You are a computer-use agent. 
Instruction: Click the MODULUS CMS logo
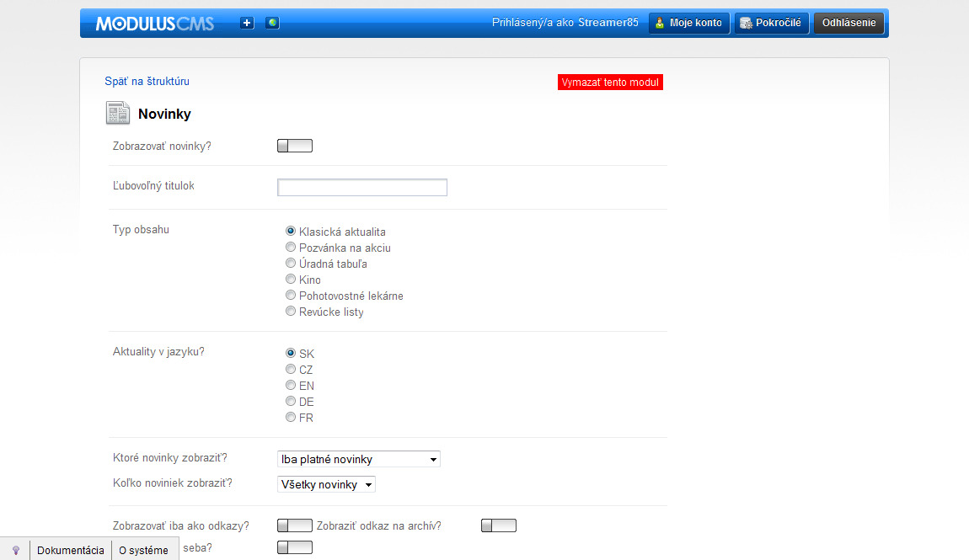click(x=155, y=24)
